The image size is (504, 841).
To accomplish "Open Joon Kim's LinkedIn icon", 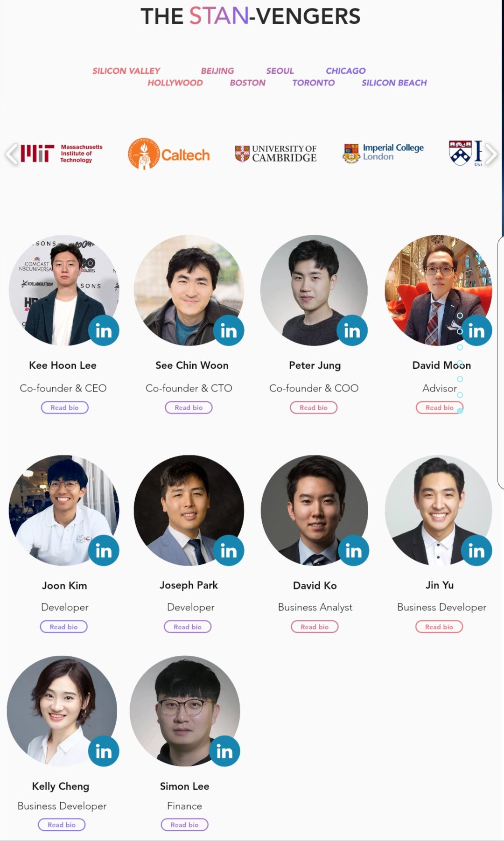I will coord(104,551).
